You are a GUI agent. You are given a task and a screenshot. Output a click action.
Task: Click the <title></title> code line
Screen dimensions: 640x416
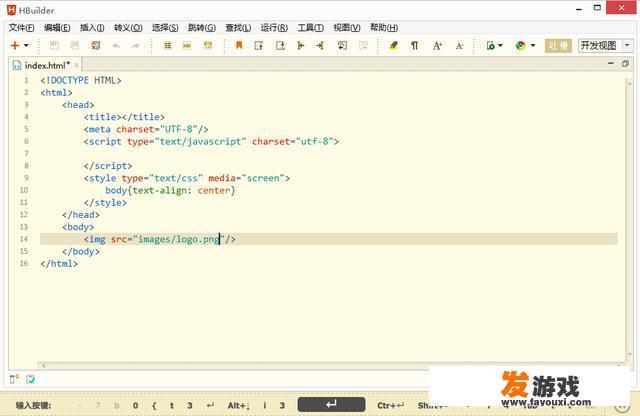[x=124, y=117]
